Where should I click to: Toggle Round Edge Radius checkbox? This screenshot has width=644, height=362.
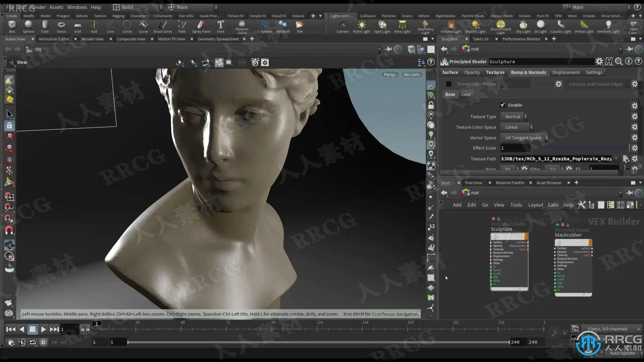pos(449,84)
